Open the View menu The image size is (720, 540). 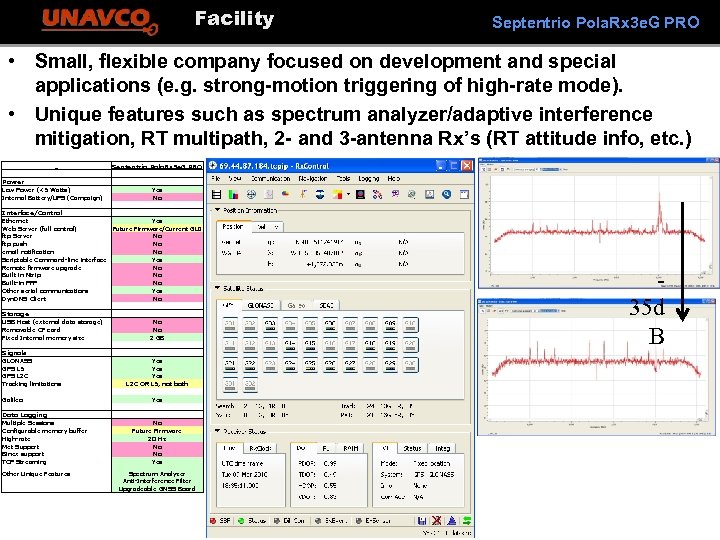pyautogui.click(x=235, y=178)
